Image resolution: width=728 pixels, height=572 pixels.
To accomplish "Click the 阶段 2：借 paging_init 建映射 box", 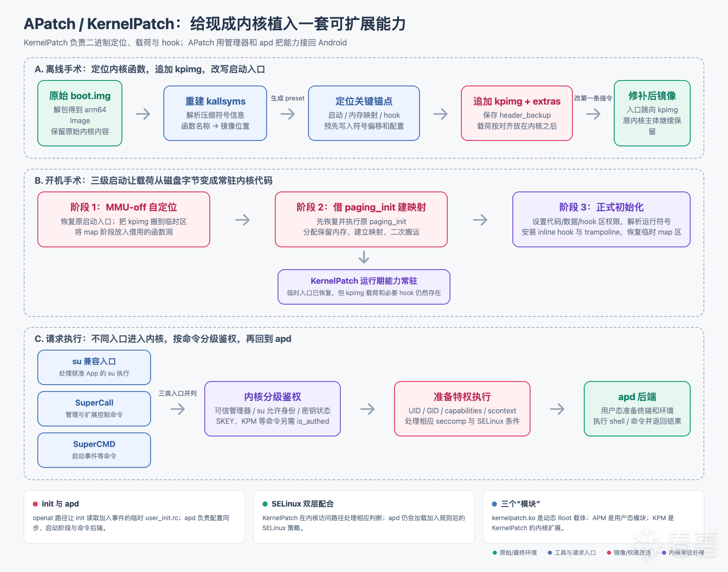I will click(x=361, y=220).
